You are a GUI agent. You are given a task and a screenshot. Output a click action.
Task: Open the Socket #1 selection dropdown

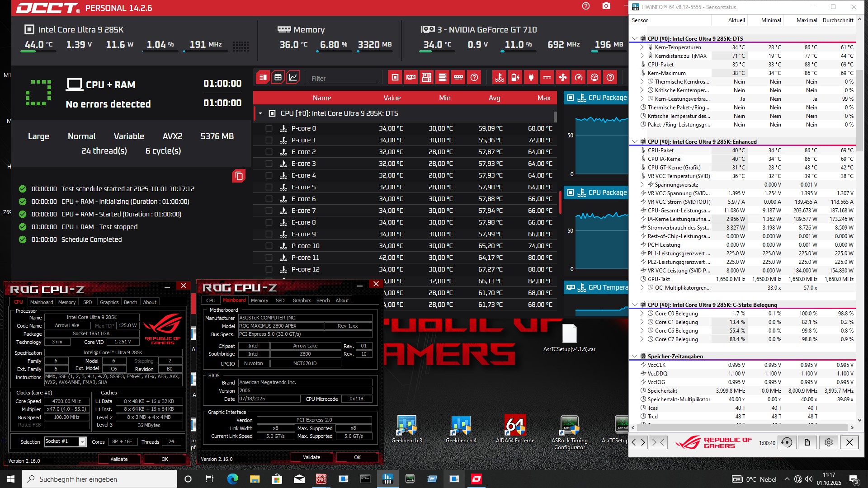[x=82, y=441]
